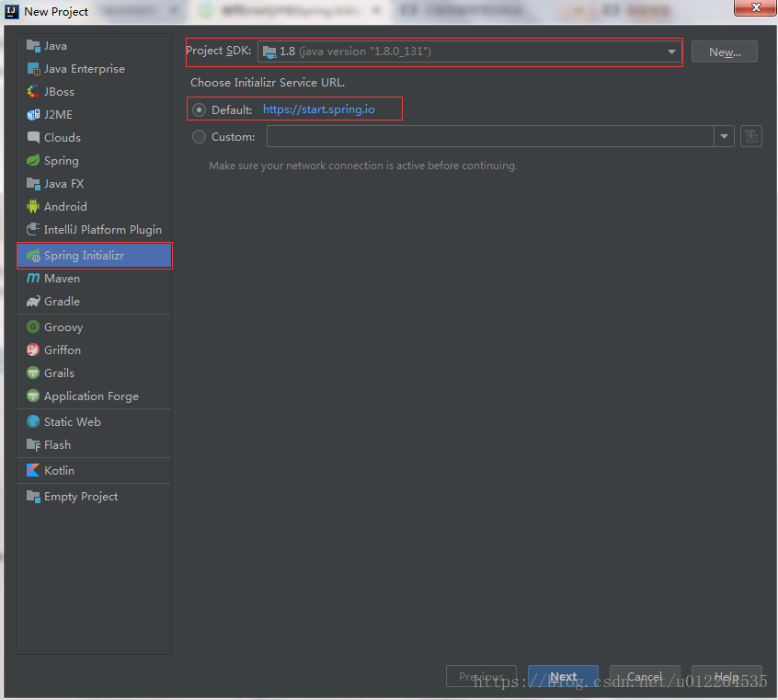Viewport: 778px width, 700px height.
Task: Select Java FX in the list
Action: coord(94,184)
